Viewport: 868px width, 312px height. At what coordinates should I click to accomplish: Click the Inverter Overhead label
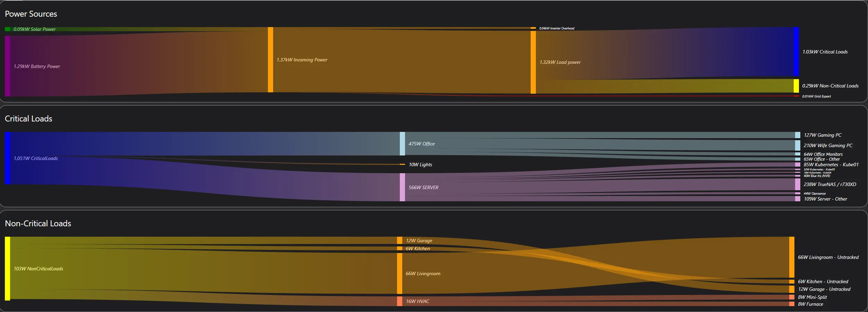coord(556,28)
